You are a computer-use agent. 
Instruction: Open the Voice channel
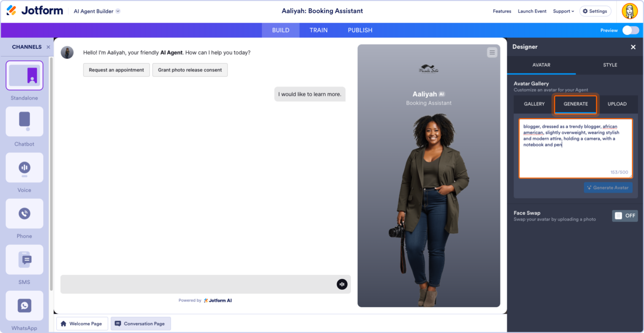[24, 167]
